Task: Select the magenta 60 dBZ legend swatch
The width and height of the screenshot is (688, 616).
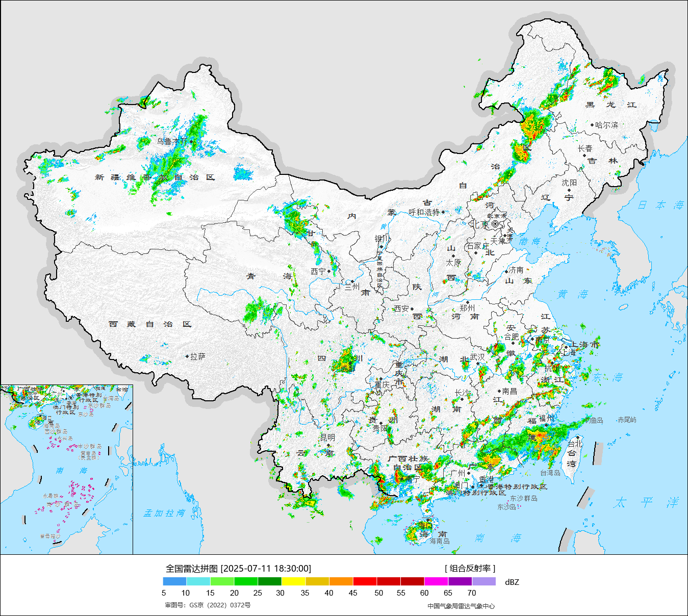Action: (x=436, y=581)
